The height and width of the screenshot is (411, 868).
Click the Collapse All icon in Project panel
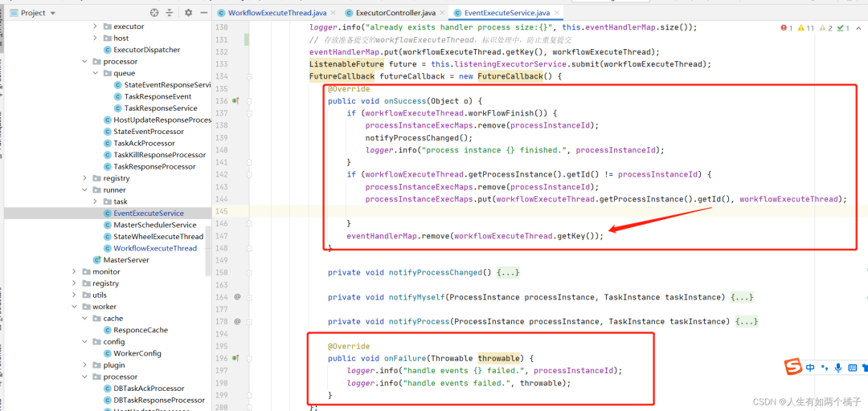click(x=170, y=13)
